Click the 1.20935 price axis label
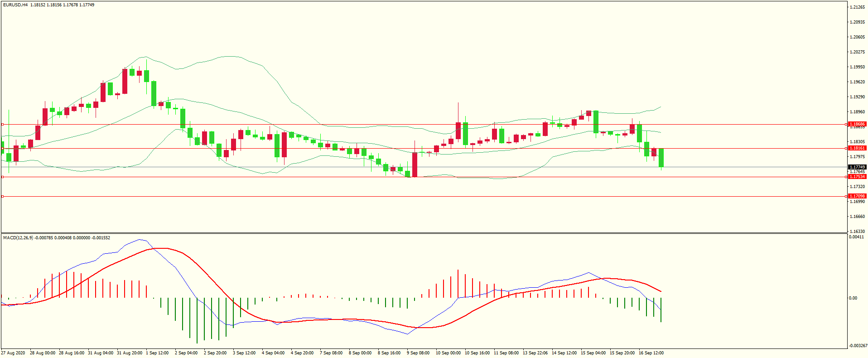The width and height of the screenshot is (868, 358). 857,22
